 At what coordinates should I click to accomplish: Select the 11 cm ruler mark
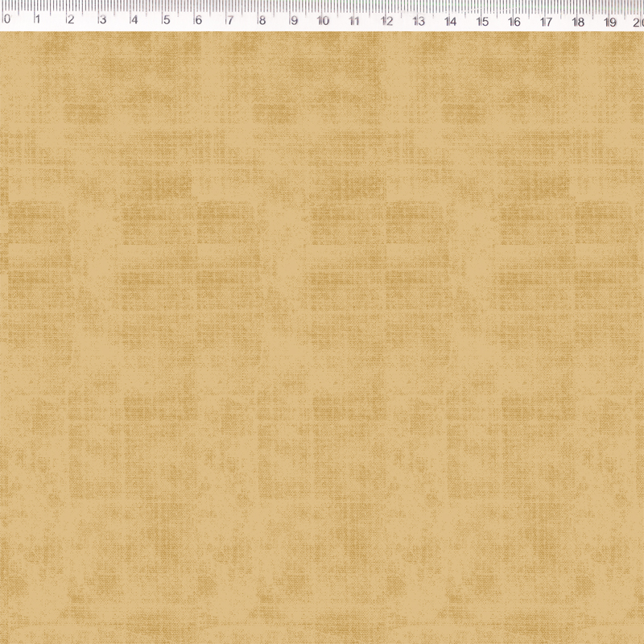(354, 19)
